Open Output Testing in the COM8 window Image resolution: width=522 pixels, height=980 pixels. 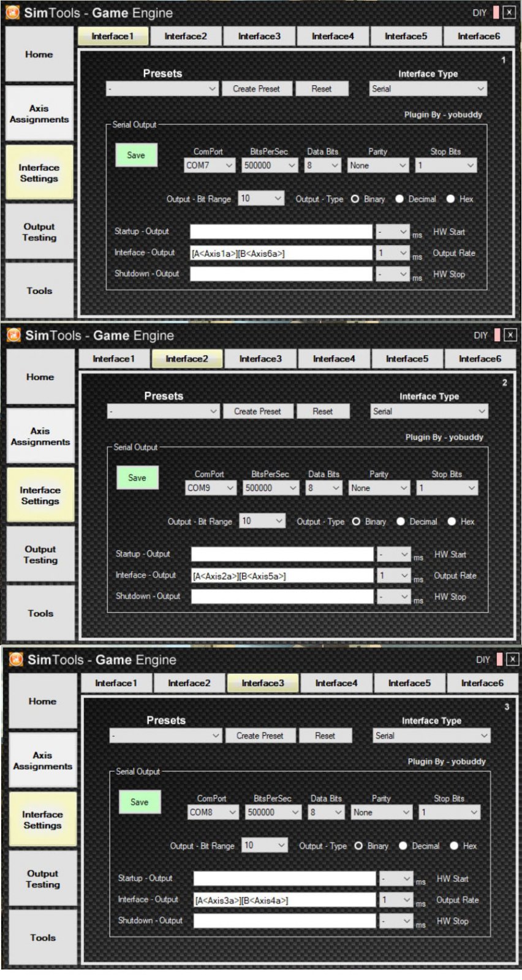click(x=43, y=879)
